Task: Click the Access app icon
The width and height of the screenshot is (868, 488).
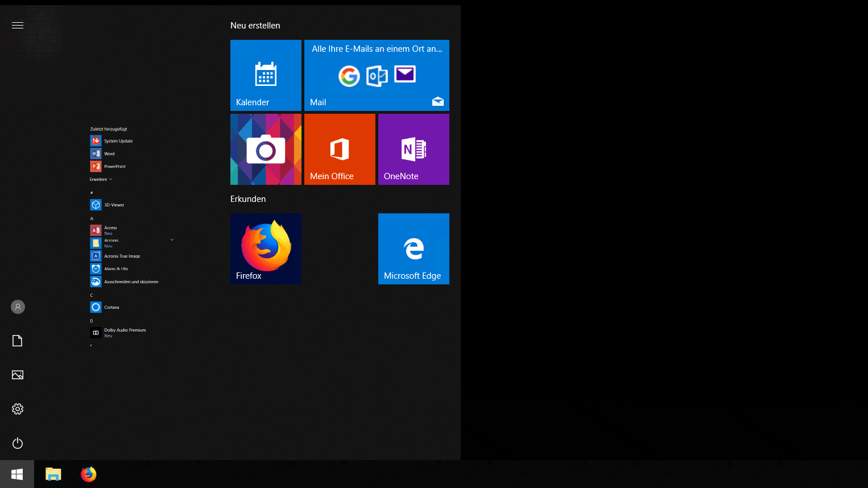Action: coord(96,230)
